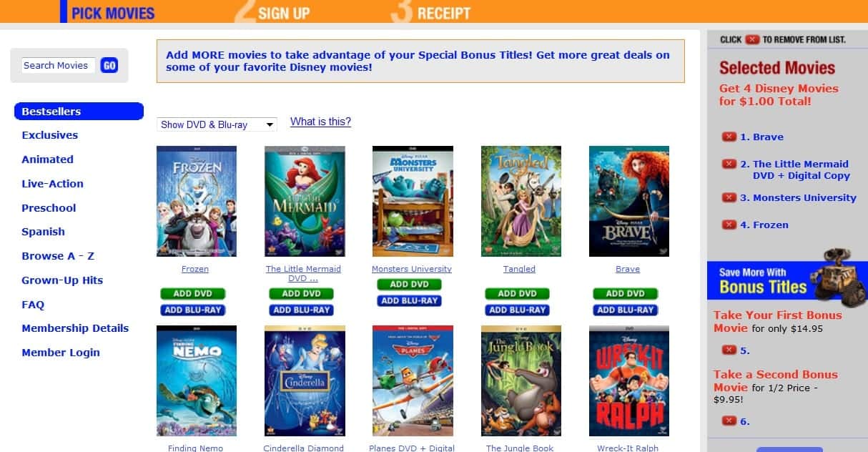Open Member Login page
Viewport: 868px width, 452px height.
pyautogui.click(x=61, y=353)
